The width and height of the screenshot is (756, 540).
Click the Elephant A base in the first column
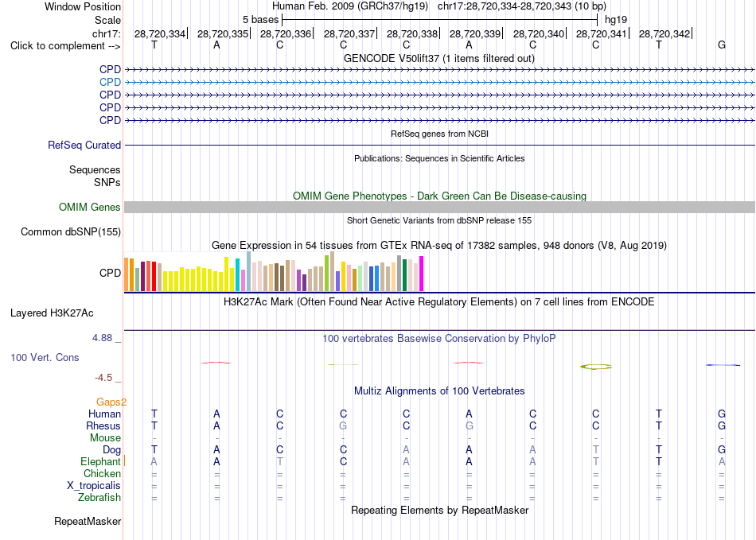(x=154, y=461)
